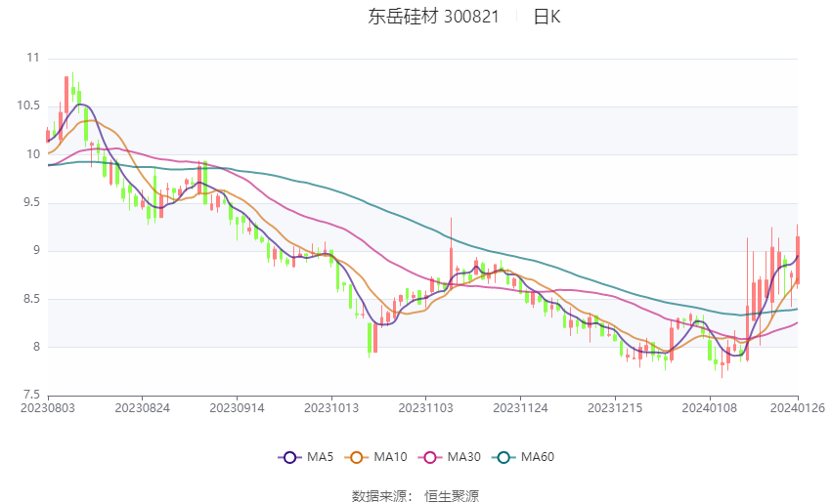
Task: Toggle the MA10 legend entry
Action: 375,457
